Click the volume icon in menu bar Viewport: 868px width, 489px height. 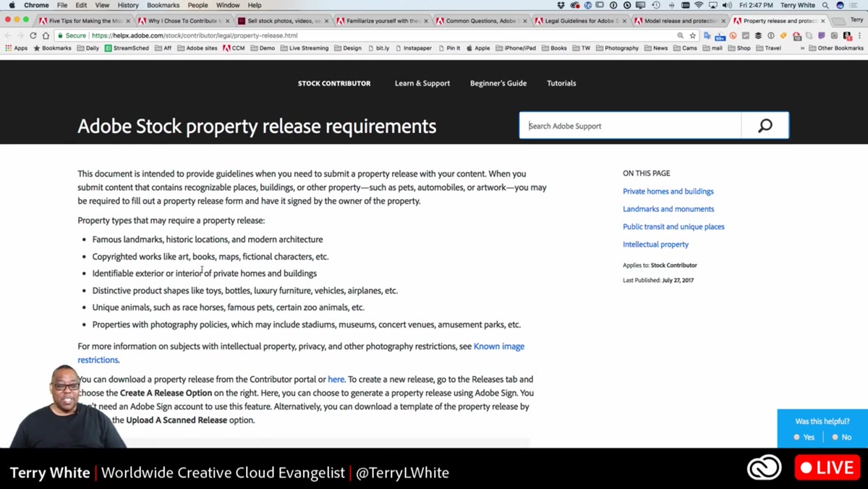point(727,5)
